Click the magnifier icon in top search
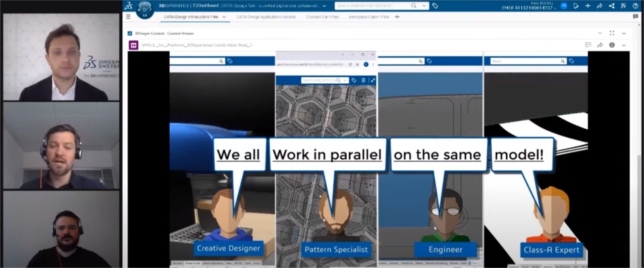 point(414,6)
